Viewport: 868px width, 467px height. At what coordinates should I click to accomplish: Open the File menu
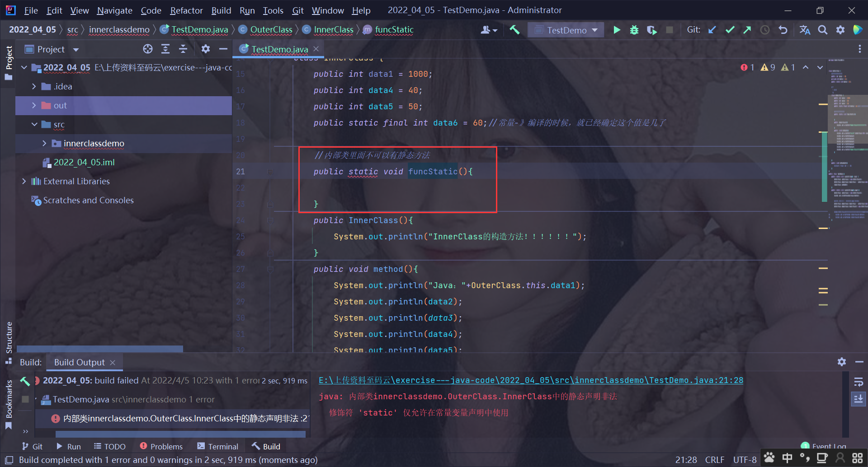pyautogui.click(x=31, y=10)
